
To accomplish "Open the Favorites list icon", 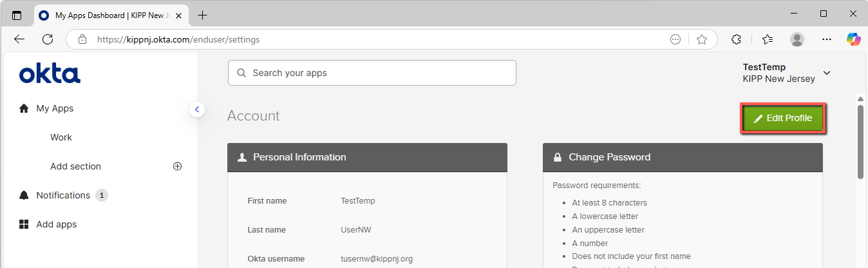I will click(768, 39).
